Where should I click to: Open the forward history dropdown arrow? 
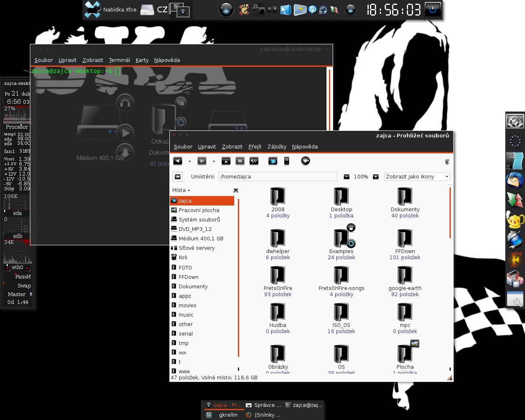tap(214, 162)
